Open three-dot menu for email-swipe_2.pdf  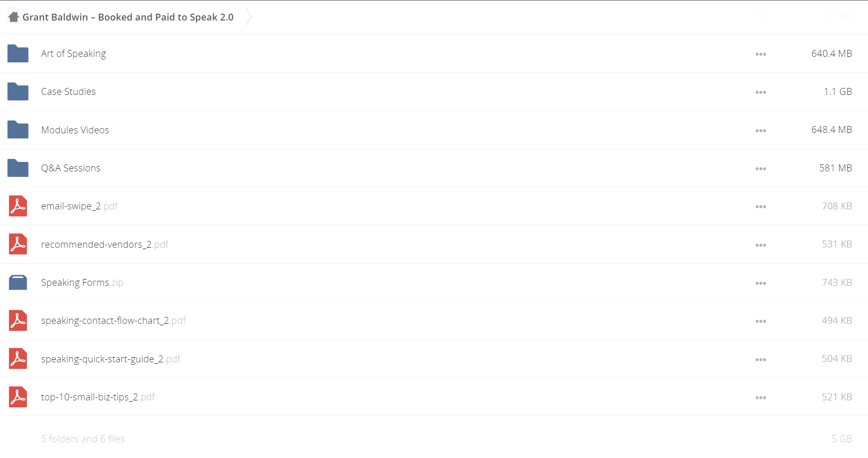pyautogui.click(x=760, y=207)
